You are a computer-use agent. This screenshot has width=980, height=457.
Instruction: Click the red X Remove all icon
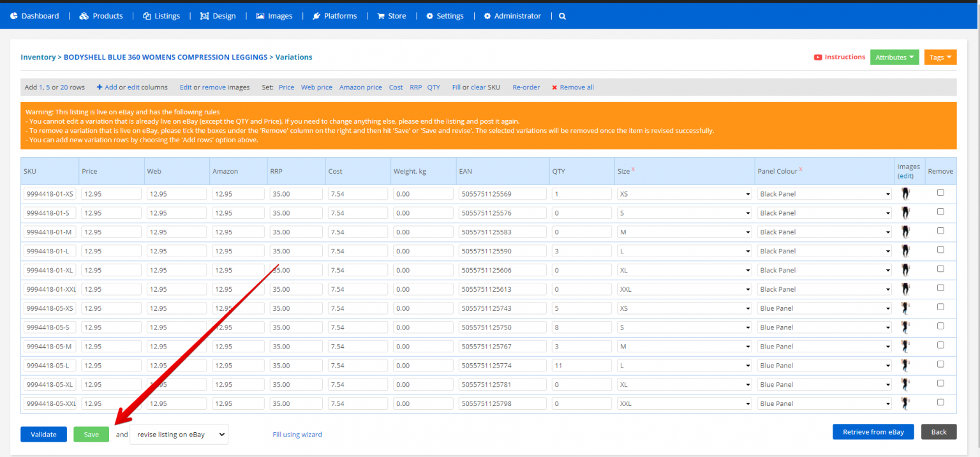[554, 87]
